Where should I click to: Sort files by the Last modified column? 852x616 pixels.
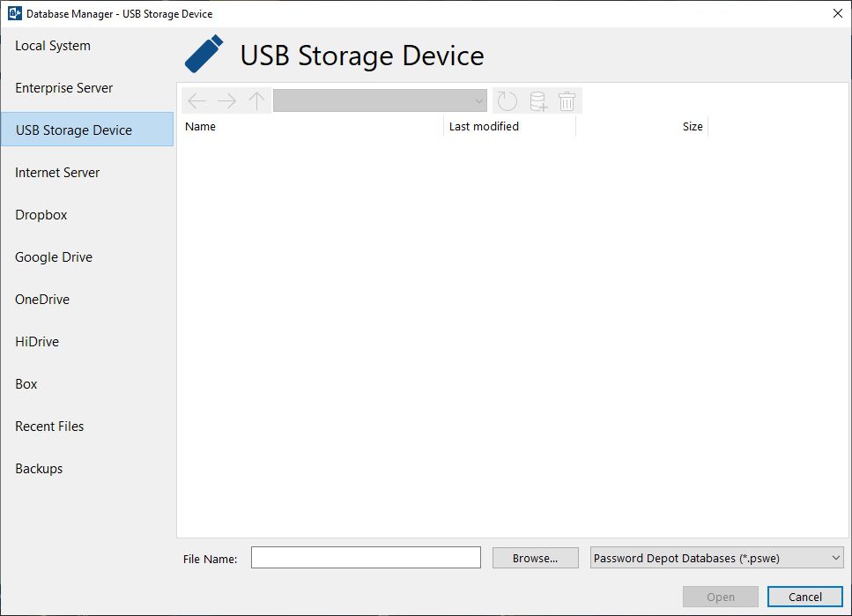coord(484,127)
